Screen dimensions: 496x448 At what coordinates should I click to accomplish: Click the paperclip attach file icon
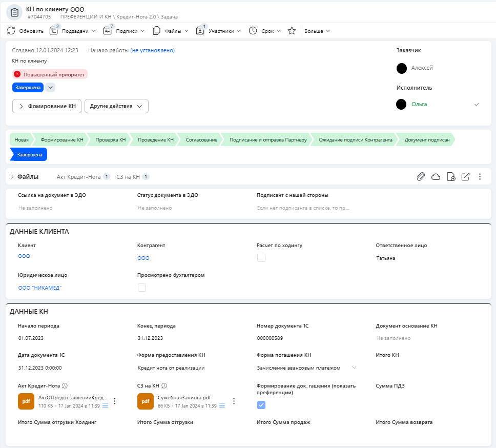point(421,176)
